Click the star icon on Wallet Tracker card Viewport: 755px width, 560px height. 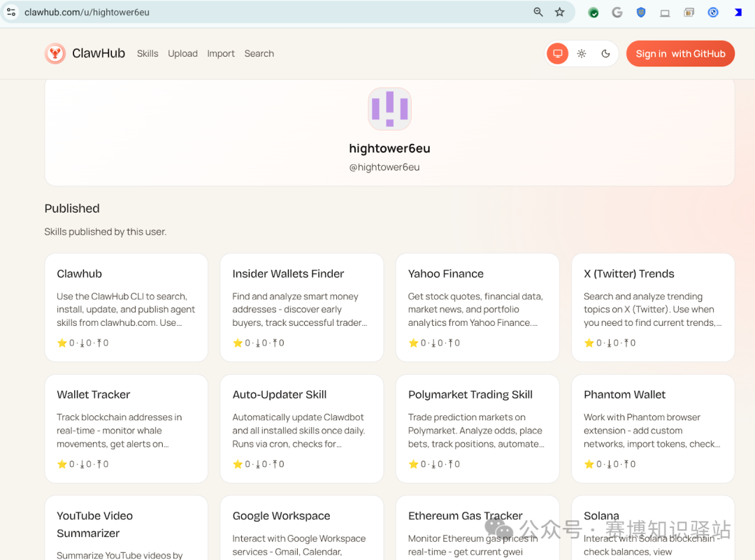pos(62,464)
